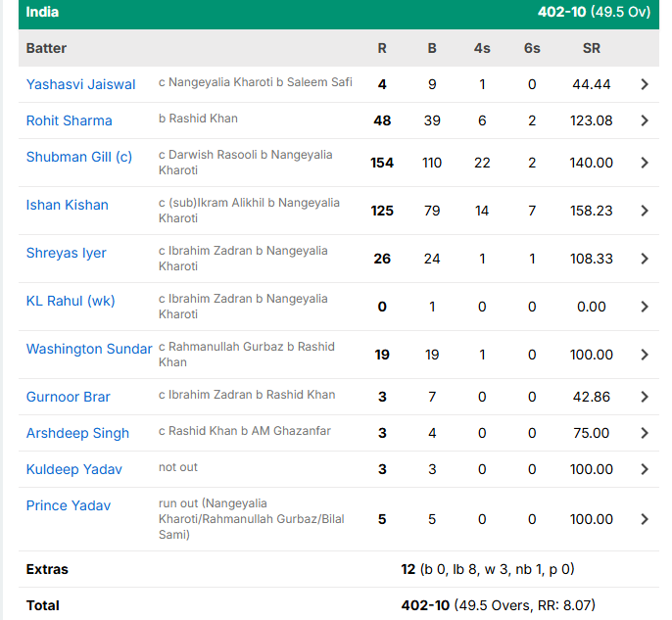Click Ishan Kishan's 125 runs value
Viewport: 672px width, 620px height.
click(382, 211)
